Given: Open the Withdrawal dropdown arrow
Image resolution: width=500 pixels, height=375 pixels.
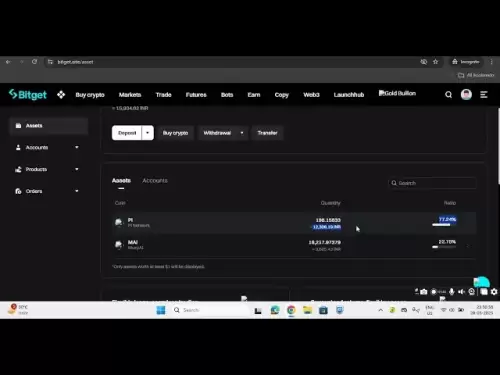Looking at the screenshot, I should (x=242, y=133).
